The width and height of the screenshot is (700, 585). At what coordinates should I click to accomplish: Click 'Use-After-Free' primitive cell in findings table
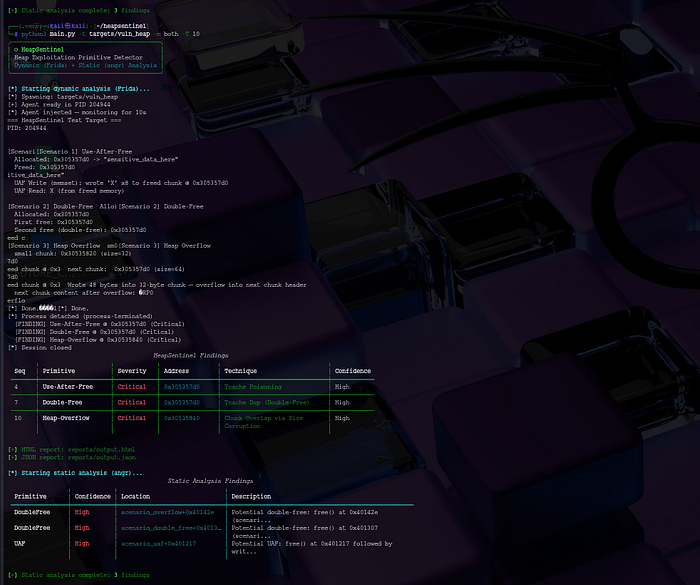67,387
